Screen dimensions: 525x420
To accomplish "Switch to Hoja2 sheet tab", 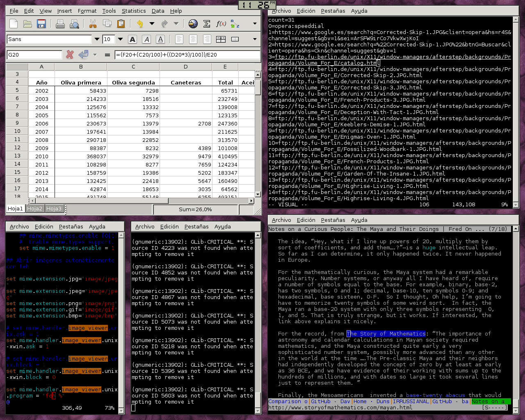I will (x=35, y=209).
